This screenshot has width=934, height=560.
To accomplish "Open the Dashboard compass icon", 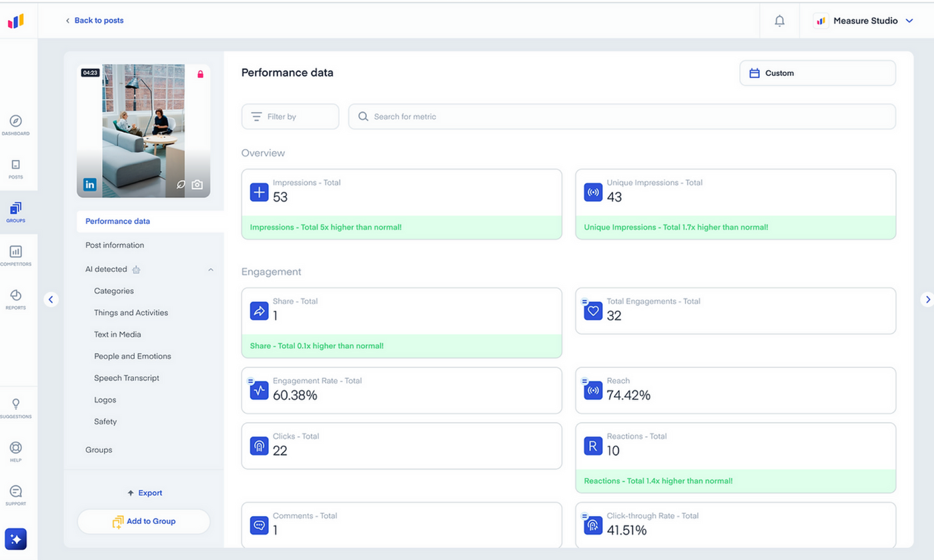I will (16, 121).
